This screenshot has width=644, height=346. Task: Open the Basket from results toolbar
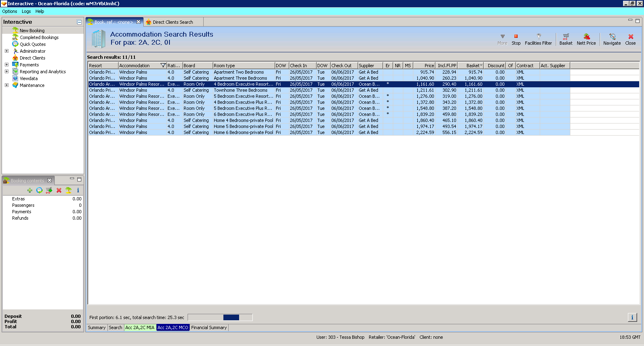pyautogui.click(x=566, y=39)
